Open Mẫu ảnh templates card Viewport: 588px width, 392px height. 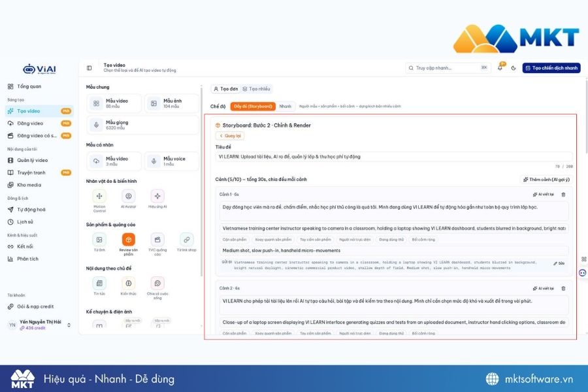[171, 103]
